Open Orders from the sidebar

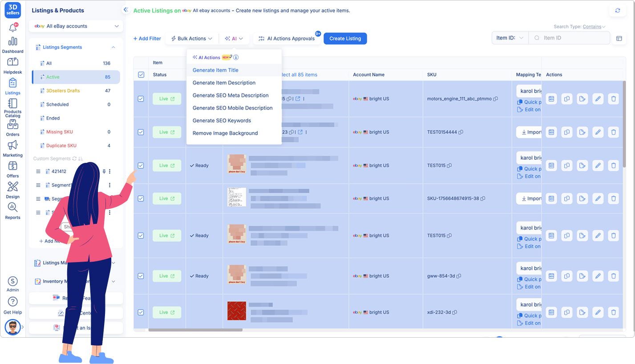(13, 128)
